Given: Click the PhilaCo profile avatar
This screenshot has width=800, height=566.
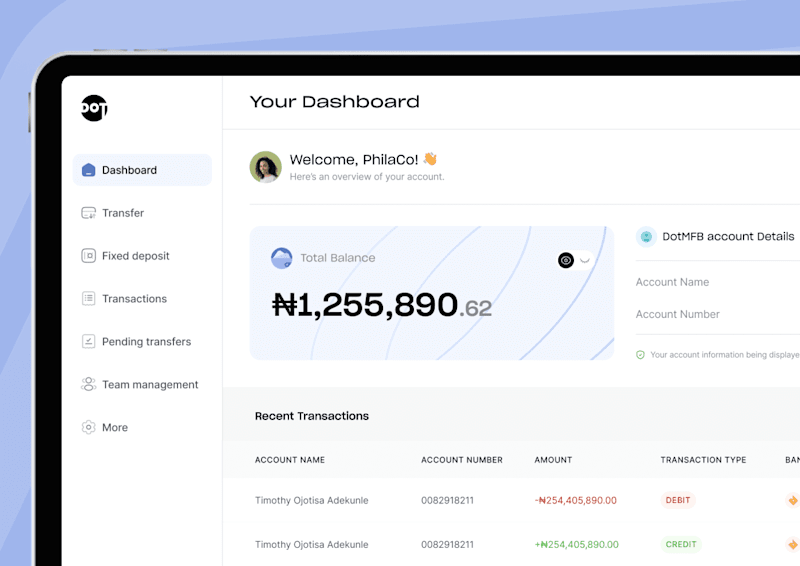Looking at the screenshot, I should (265, 167).
